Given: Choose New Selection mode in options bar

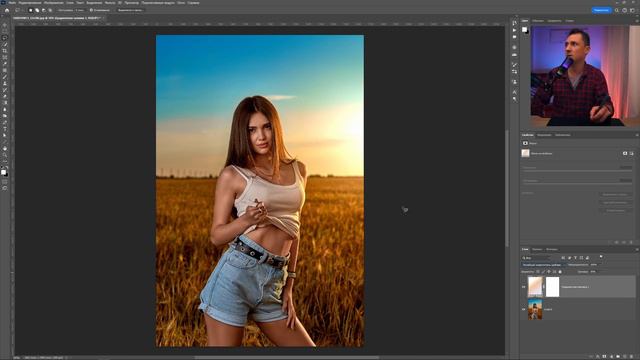Looking at the screenshot, I should click(x=31, y=10).
